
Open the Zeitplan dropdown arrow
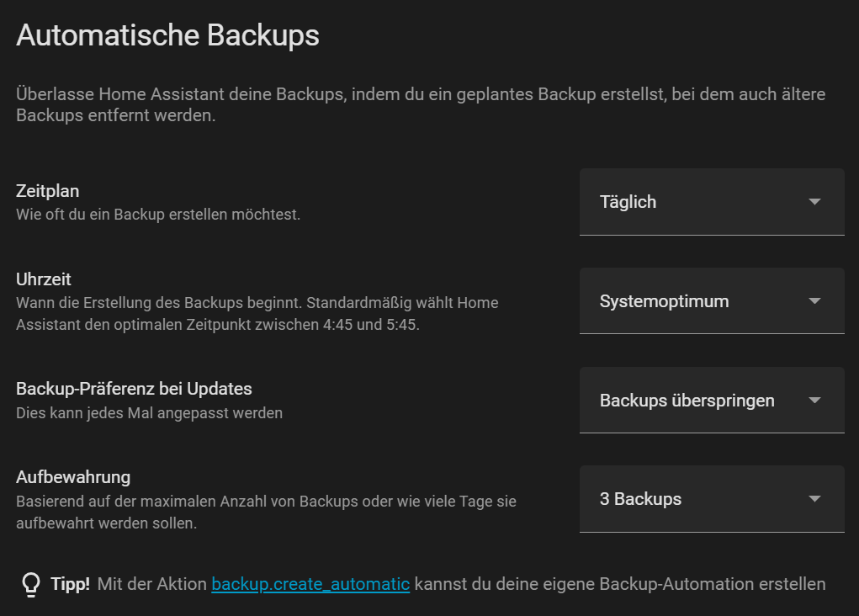pyautogui.click(x=814, y=202)
